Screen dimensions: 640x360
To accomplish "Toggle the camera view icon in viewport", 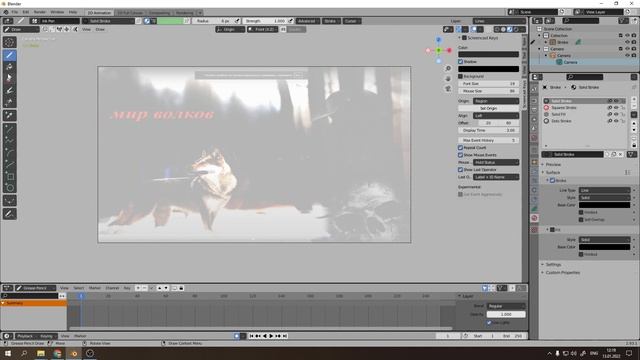I will pos(448,88).
